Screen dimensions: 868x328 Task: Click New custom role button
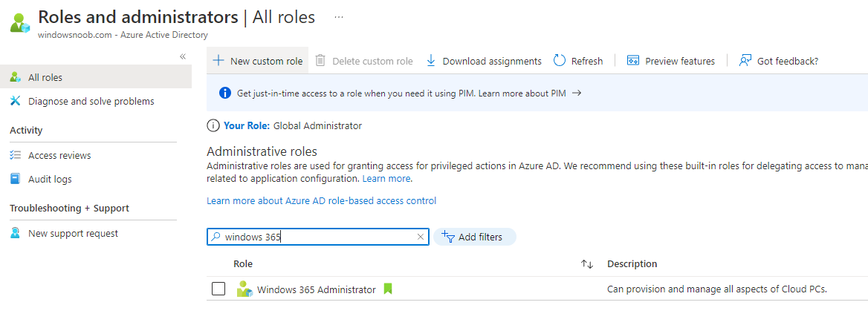pyautogui.click(x=257, y=61)
